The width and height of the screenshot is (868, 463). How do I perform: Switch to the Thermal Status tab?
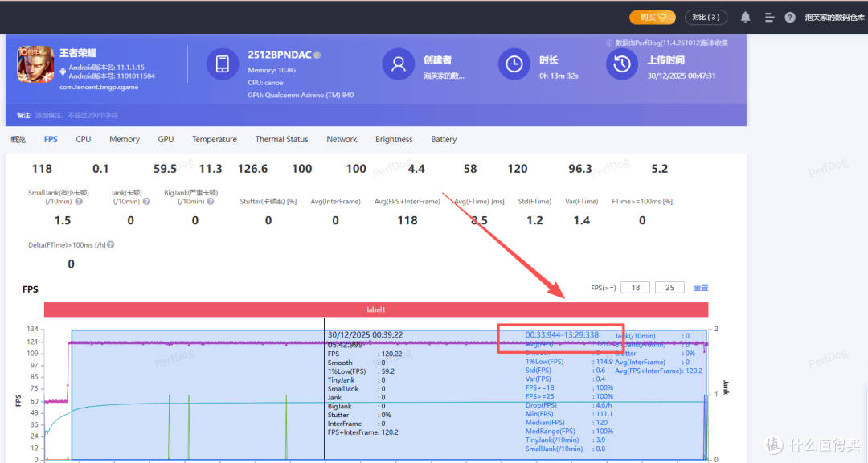point(281,140)
